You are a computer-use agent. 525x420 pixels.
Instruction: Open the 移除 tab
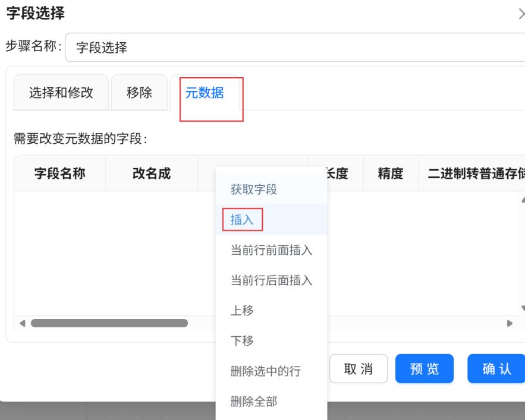(139, 92)
